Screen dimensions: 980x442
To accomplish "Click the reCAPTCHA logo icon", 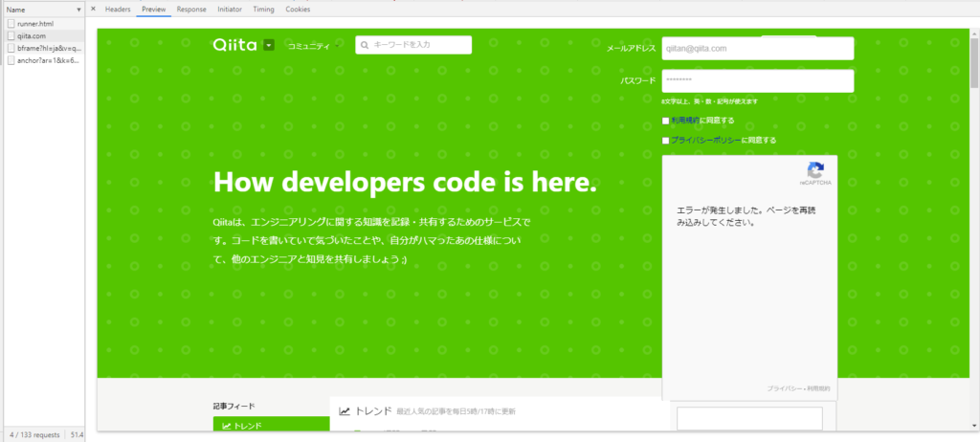I will pos(815,170).
